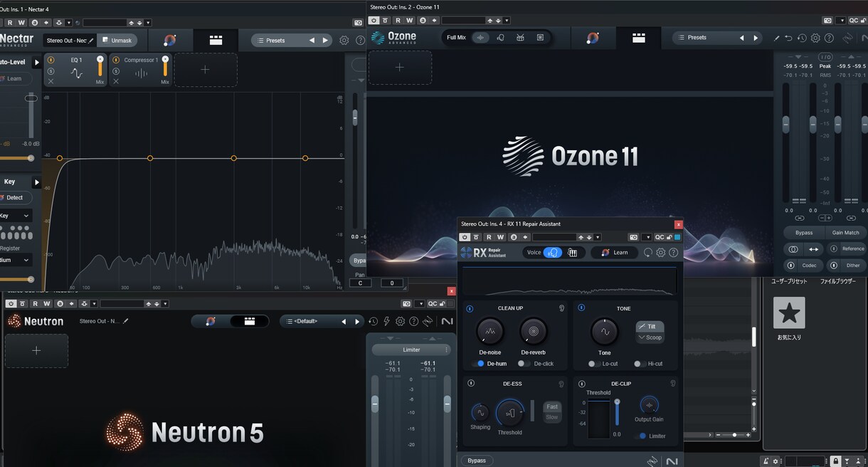The width and height of the screenshot is (868, 467).
Task: Open the Key dropdown in Nectar
Action: 16,216
